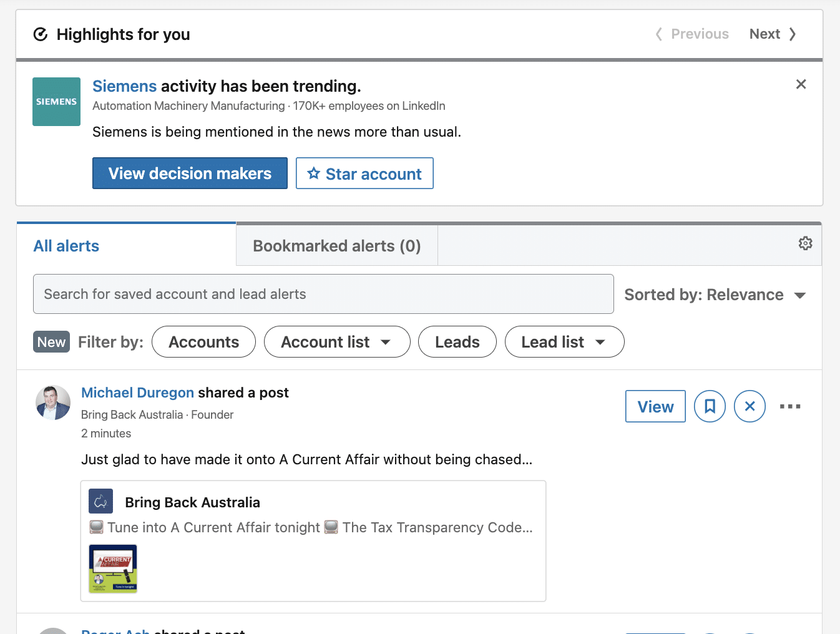840x634 pixels.
Task: Click the saved alerts search field
Action: click(x=323, y=293)
